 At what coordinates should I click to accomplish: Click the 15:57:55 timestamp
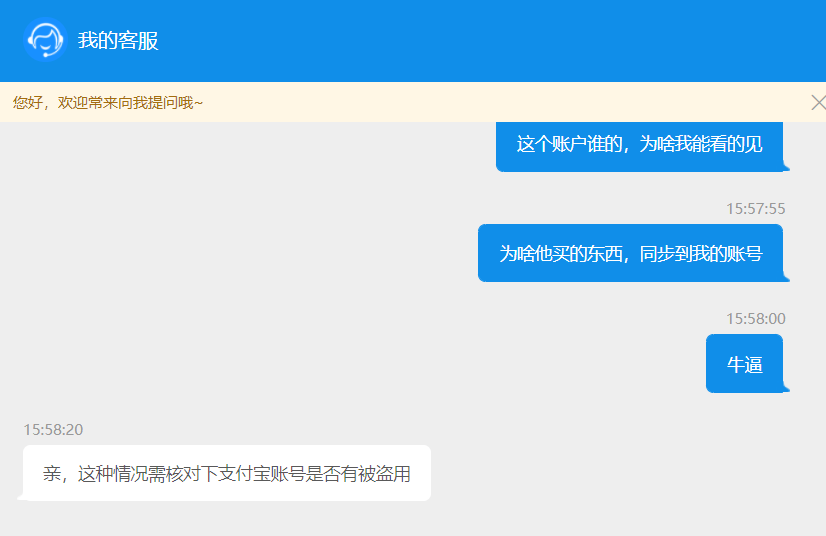click(755, 209)
